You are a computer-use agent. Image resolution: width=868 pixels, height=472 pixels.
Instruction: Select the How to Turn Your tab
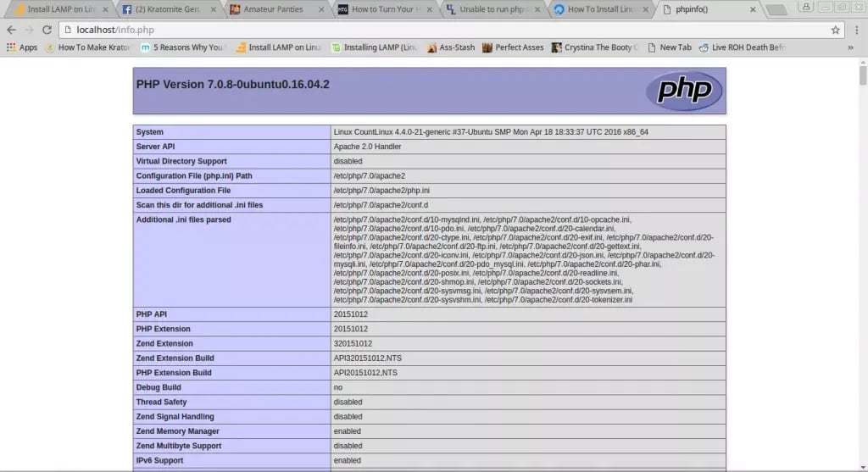[x=381, y=10]
